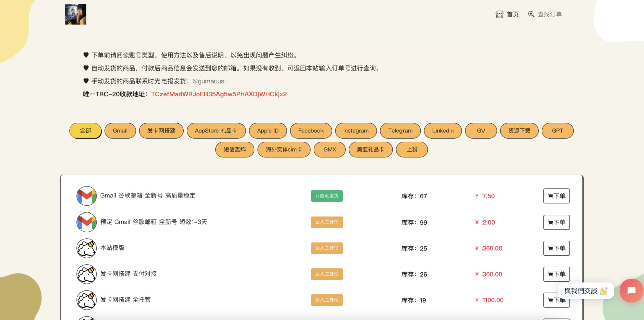Click the 预定 Gmail product icon
Image resolution: width=644 pixels, height=320 pixels.
coord(87,222)
